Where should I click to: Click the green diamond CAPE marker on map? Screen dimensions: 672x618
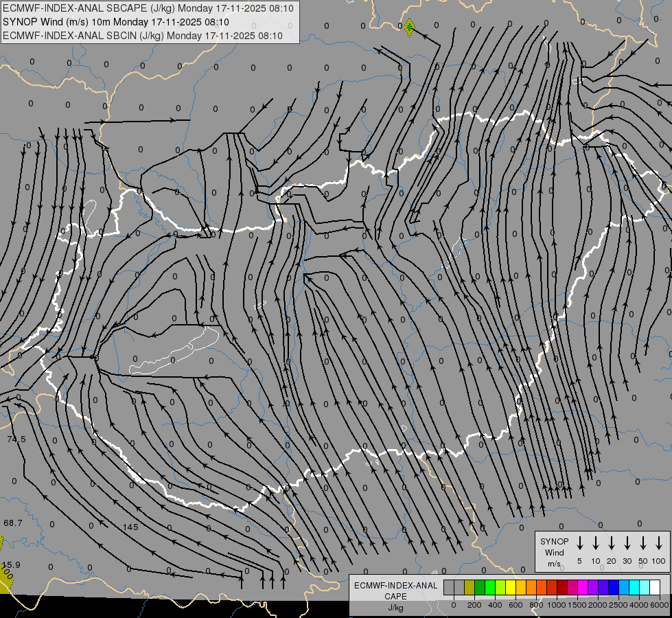tap(409, 27)
